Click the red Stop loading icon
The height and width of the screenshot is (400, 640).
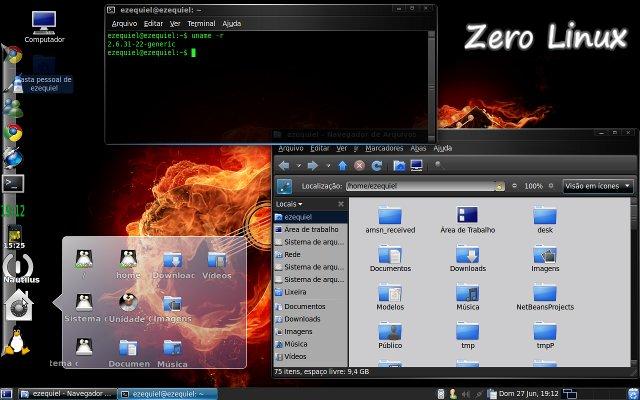tap(359, 165)
